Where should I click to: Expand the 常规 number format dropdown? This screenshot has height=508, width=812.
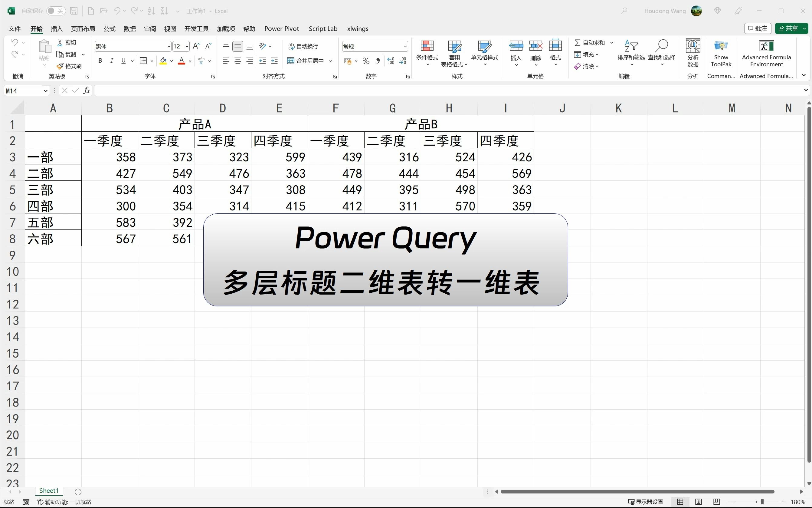tap(405, 46)
